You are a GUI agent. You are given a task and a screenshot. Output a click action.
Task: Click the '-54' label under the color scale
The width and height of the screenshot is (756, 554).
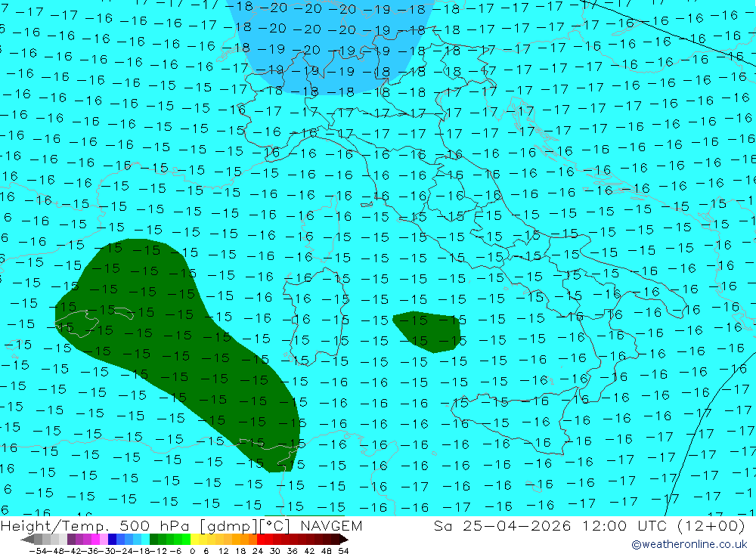click(x=38, y=551)
